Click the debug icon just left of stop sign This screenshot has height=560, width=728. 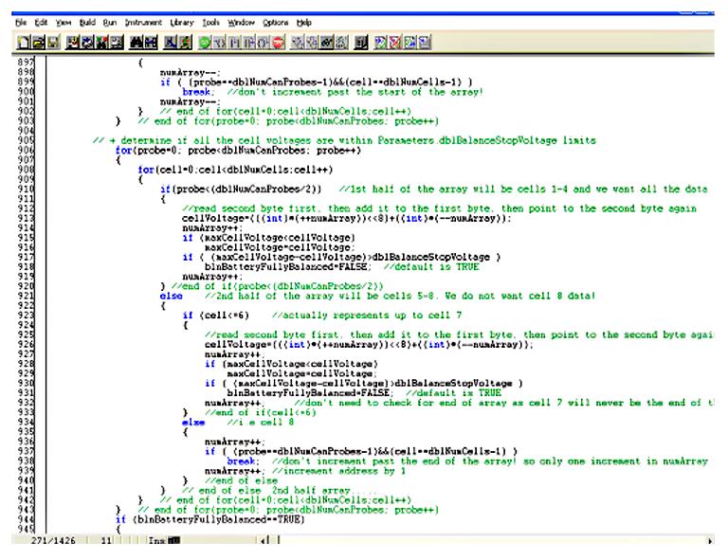click(x=264, y=43)
